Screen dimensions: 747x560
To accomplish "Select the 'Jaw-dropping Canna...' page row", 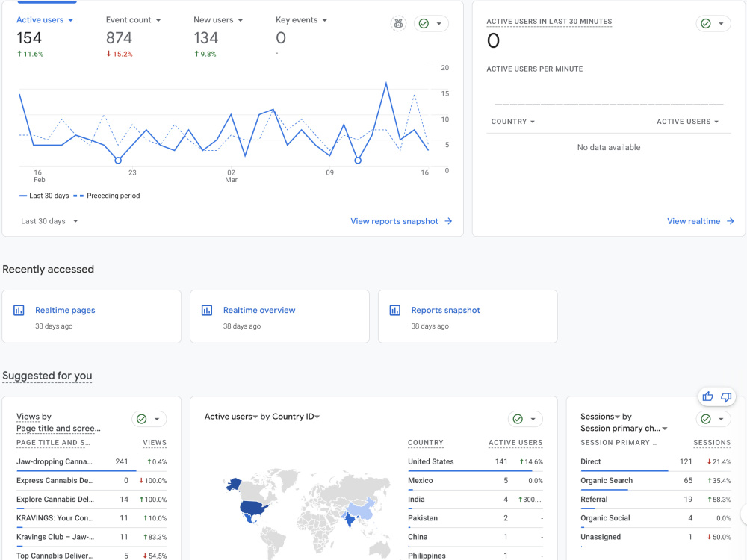I will tap(91, 462).
